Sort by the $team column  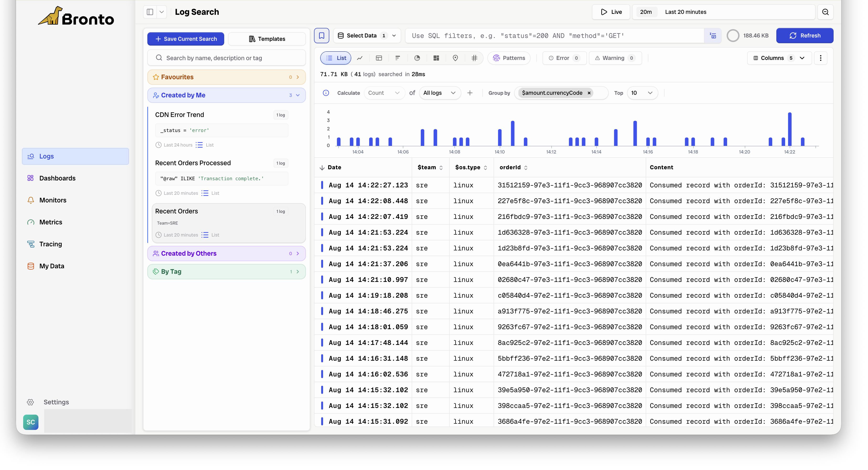pyautogui.click(x=430, y=168)
